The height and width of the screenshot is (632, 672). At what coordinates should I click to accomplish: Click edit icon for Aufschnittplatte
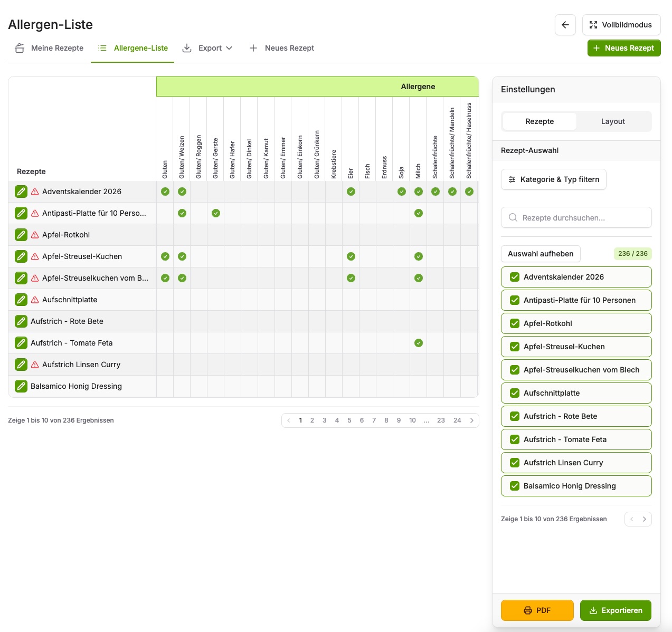pos(21,300)
